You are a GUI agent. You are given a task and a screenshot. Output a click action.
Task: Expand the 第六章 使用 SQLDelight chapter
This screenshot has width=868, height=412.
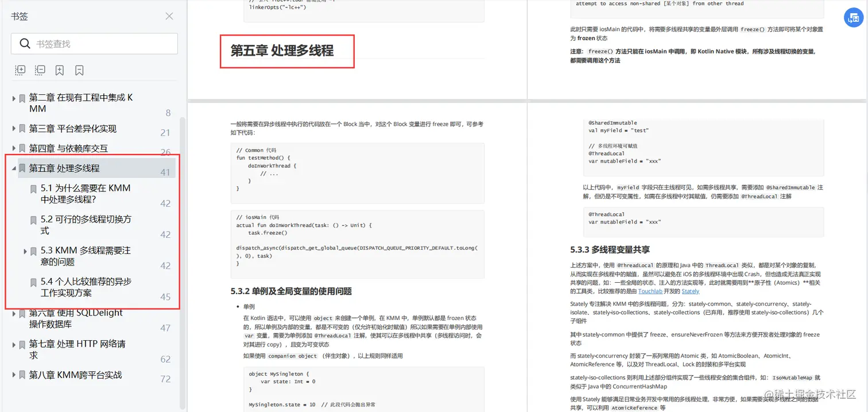[13, 313]
